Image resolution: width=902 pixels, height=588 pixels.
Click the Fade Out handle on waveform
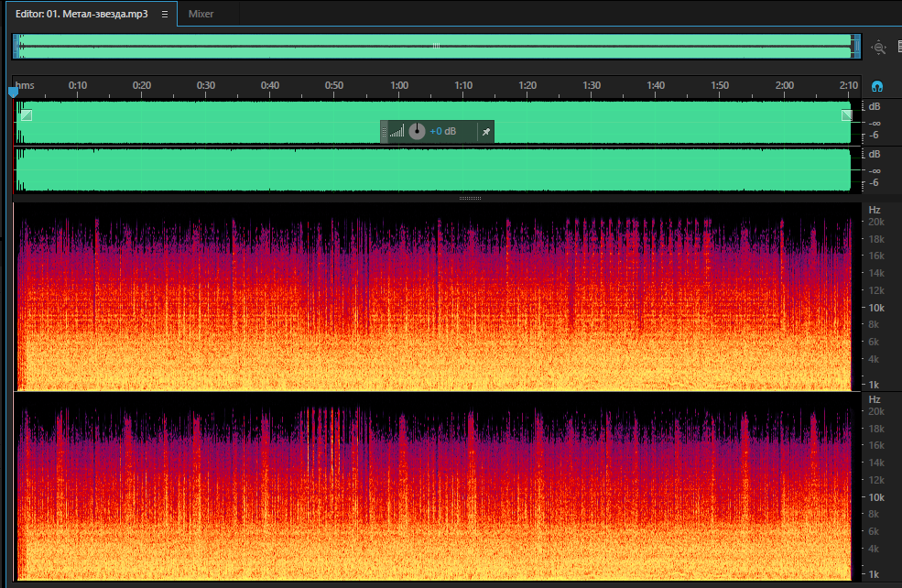(x=847, y=115)
